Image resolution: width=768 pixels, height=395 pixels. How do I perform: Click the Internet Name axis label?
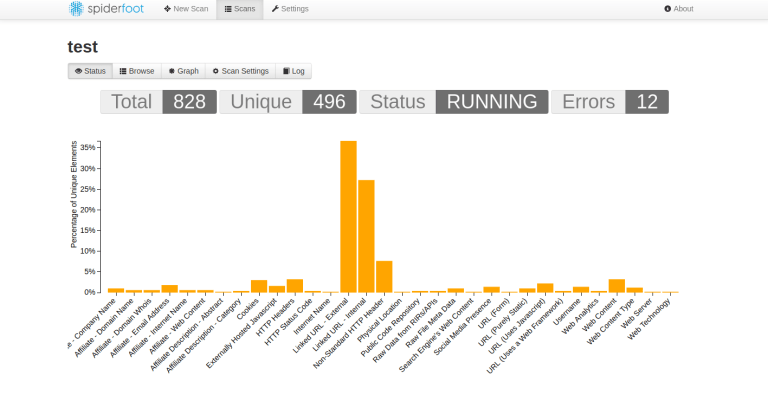pos(313,316)
